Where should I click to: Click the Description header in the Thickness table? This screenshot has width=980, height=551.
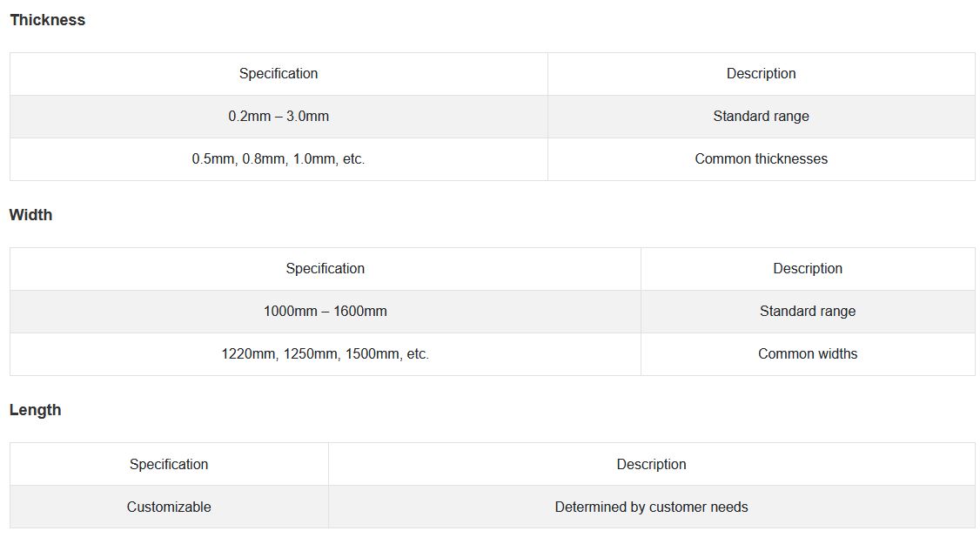(761, 74)
